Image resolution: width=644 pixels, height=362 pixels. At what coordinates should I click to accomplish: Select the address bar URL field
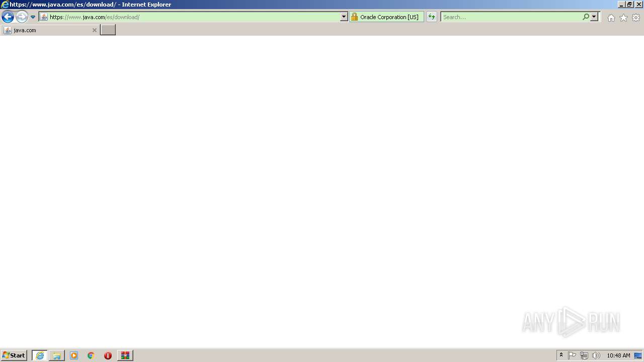(x=194, y=17)
